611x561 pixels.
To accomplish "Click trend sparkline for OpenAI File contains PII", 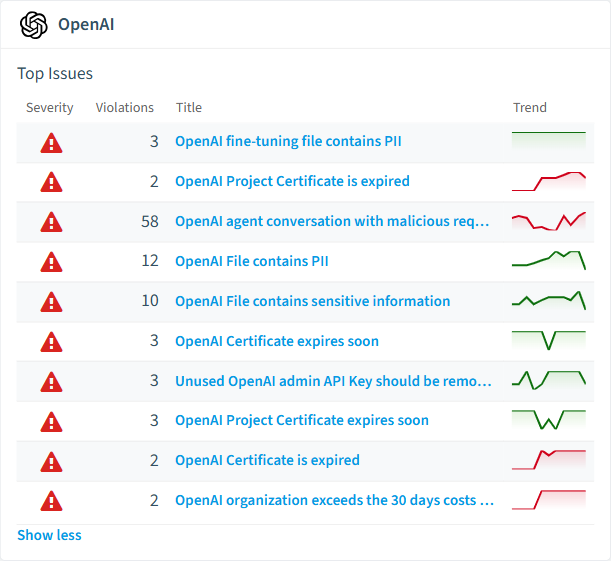I will coord(549,261).
